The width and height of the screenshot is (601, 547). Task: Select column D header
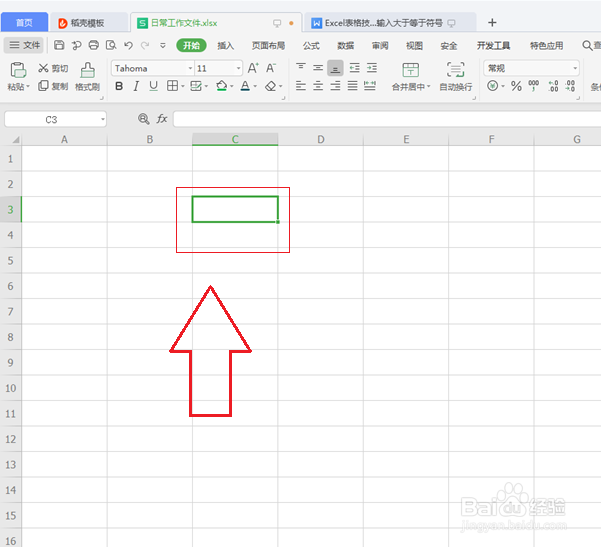(321, 139)
